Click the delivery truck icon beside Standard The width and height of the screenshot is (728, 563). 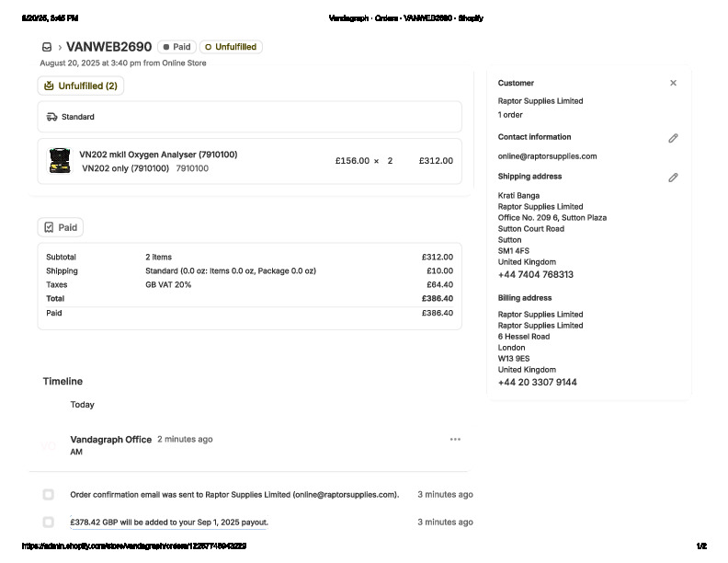(52, 118)
